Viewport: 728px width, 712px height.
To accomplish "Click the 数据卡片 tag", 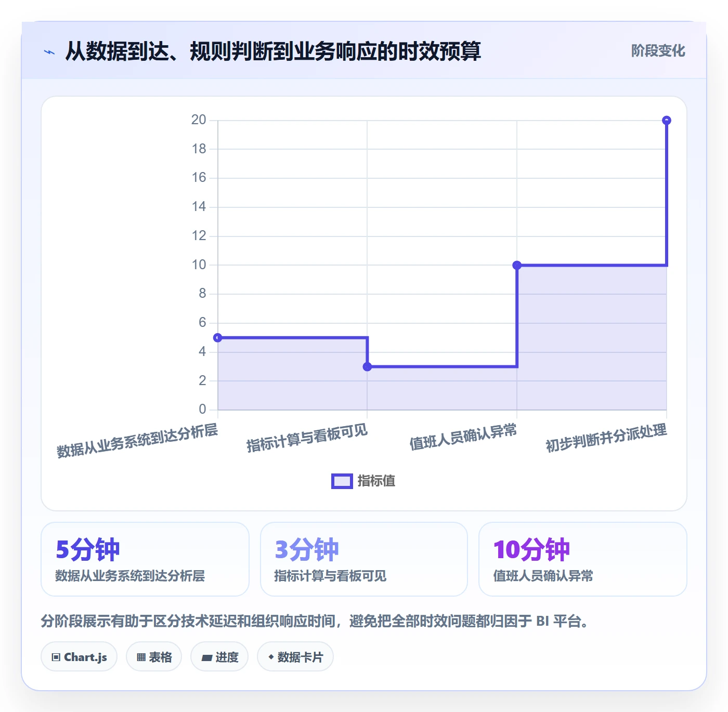I will [x=295, y=657].
